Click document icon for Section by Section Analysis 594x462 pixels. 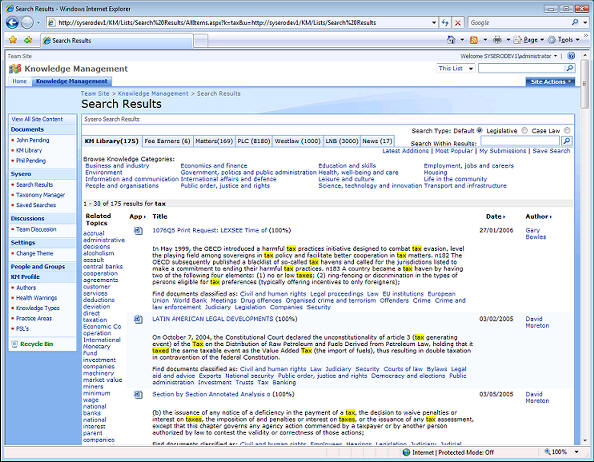(x=139, y=395)
